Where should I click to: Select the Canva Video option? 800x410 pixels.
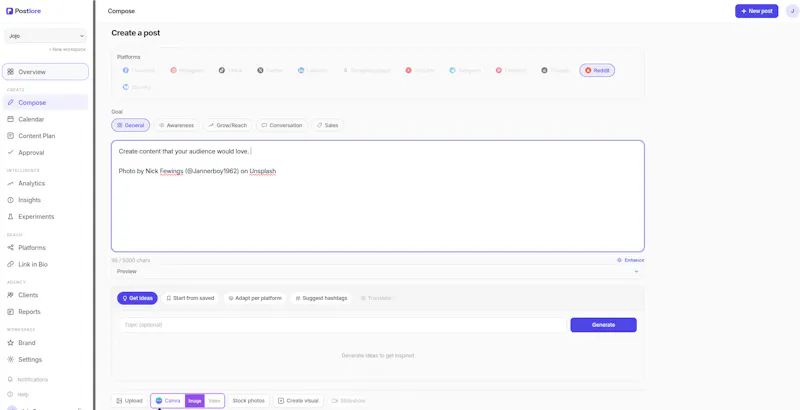(214, 401)
